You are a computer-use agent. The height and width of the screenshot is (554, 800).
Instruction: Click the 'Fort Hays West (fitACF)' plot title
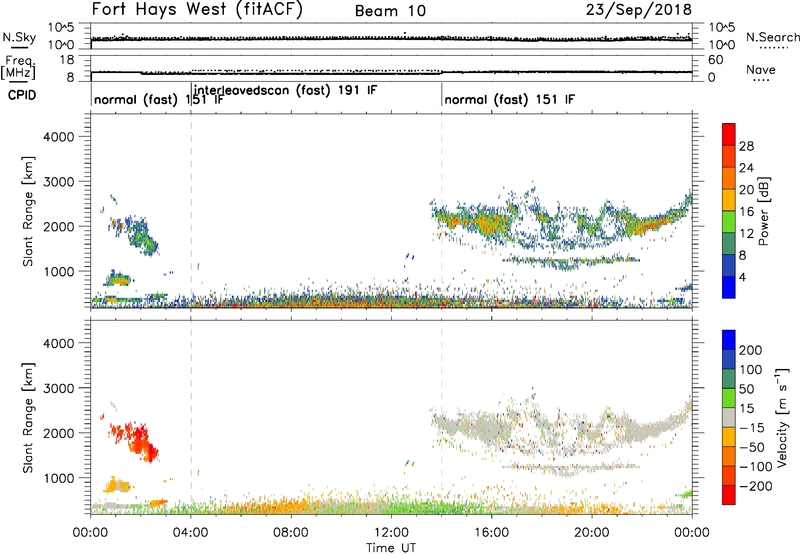(x=197, y=10)
